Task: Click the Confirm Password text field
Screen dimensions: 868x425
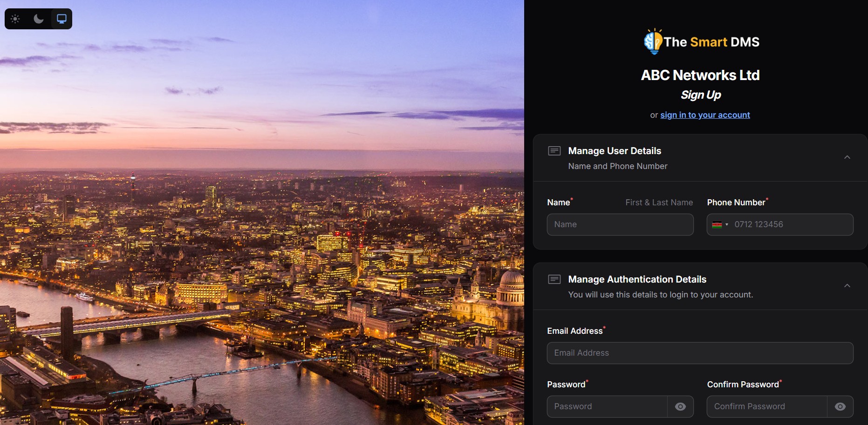Action: click(767, 407)
